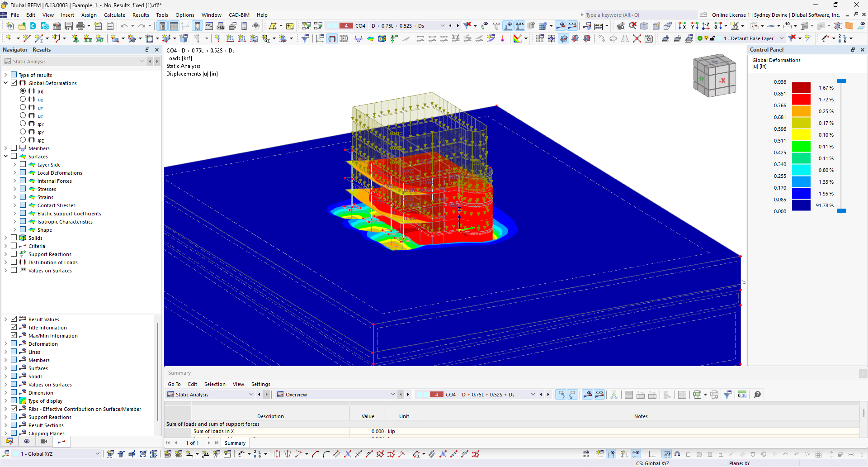Click the Description column header
868x467 pixels.
(x=270, y=416)
